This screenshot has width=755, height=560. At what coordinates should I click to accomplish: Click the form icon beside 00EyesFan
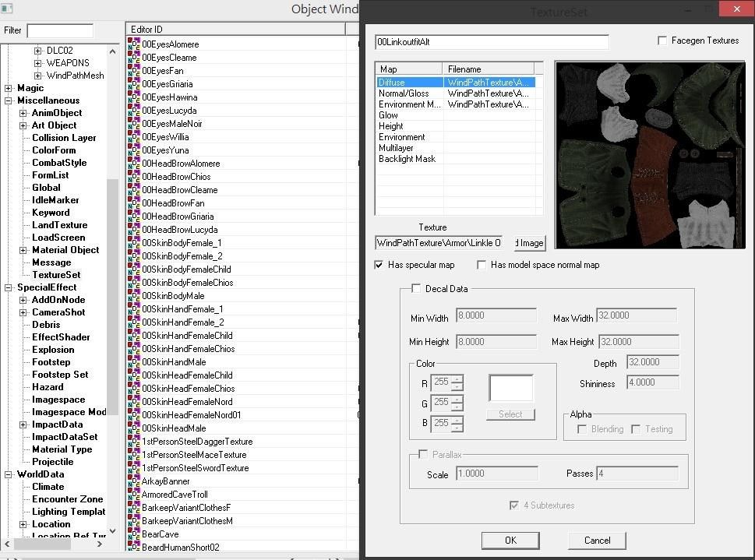click(134, 70)
